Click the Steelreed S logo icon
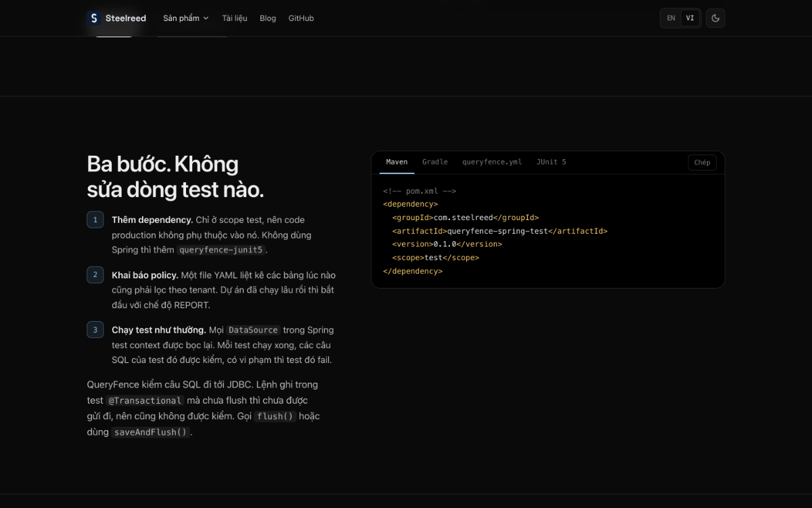 pyautogui.click(x=94, y=18)
